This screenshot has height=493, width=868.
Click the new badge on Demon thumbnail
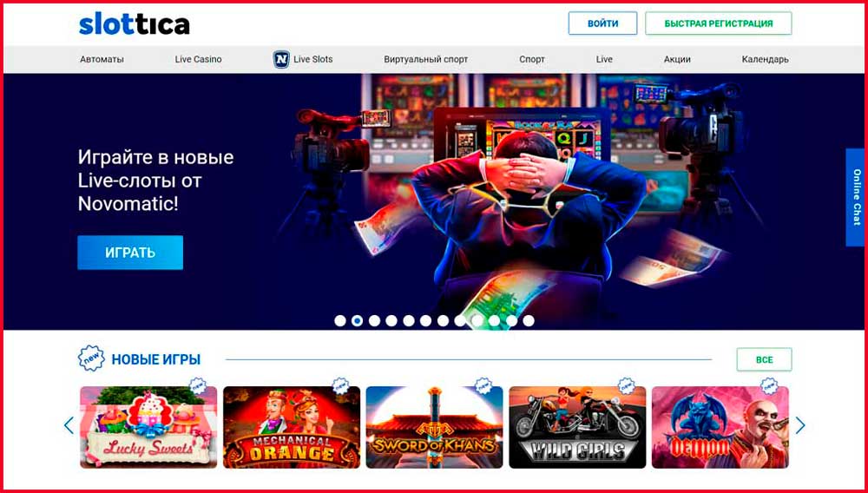click(768, 385)
